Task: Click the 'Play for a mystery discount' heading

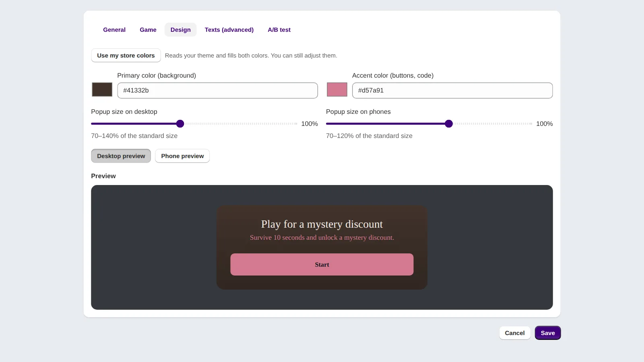Action: [322, 224]
